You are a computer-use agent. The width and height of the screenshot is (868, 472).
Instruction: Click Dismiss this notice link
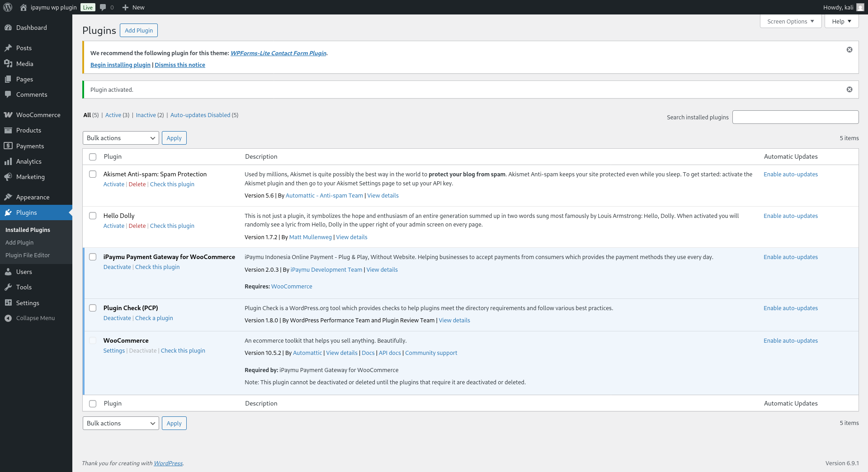[180, 65]
